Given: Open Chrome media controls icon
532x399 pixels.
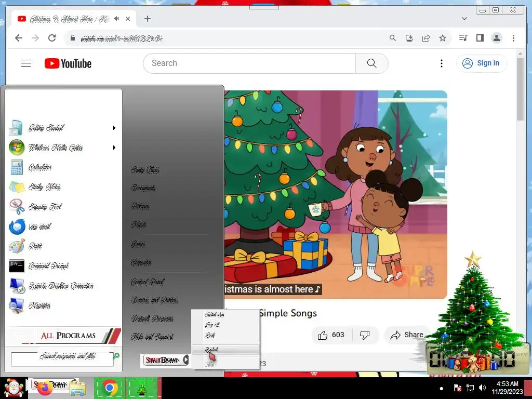Looking at the screenshot, I should click(x=463, y=38).
